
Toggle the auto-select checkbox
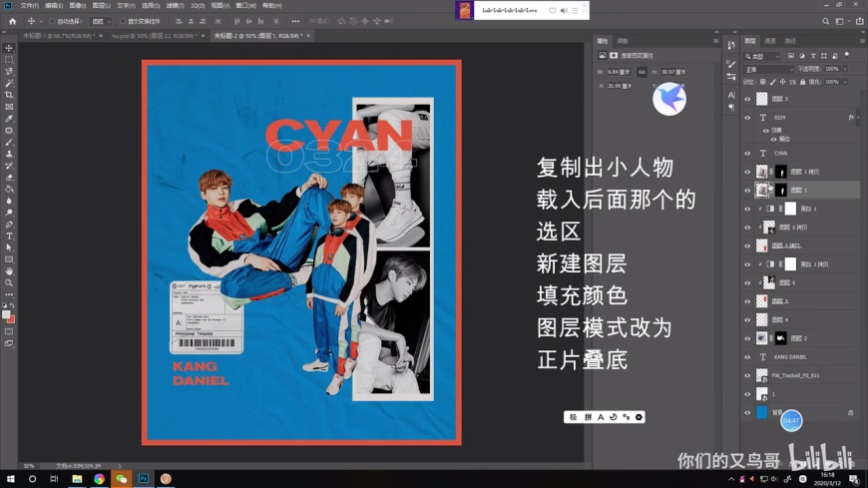point(52,21)
